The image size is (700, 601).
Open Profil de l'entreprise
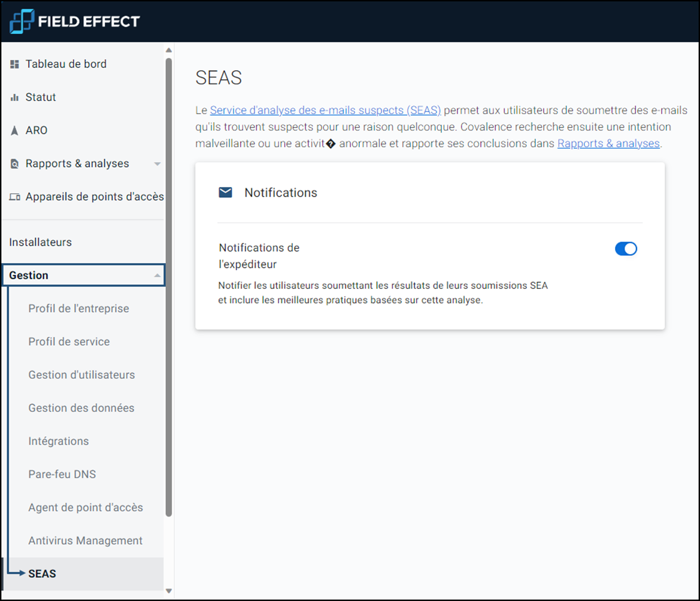(x=78, y=309)
